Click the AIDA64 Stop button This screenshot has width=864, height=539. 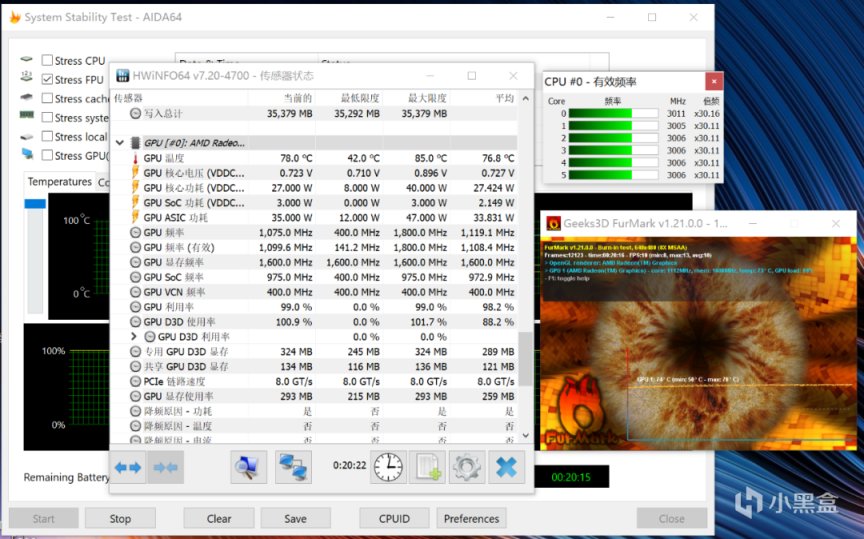point(120,519)
